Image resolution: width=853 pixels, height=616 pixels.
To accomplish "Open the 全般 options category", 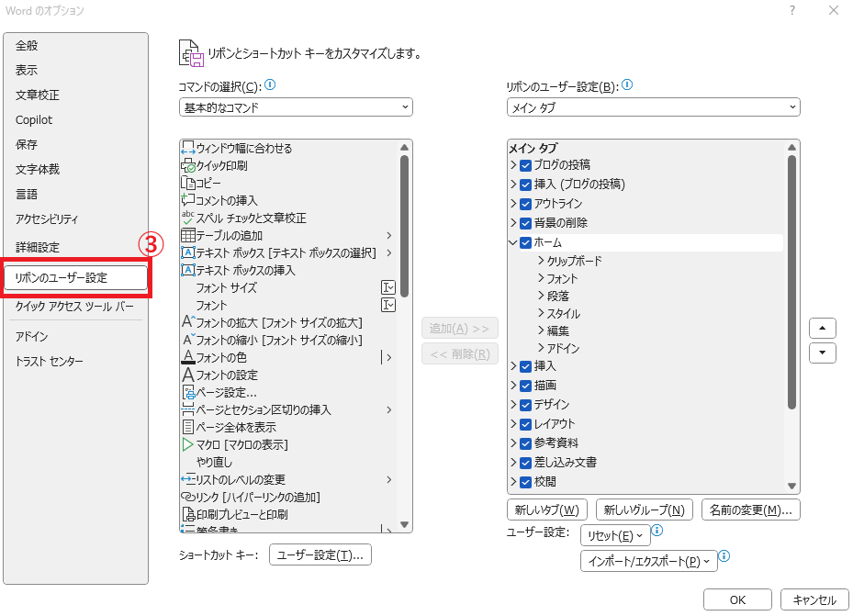I will [x=75, y=46].
